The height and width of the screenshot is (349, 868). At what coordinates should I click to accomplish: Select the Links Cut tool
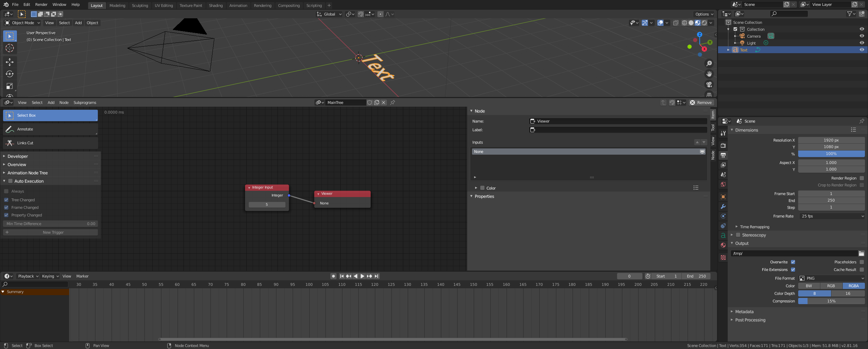point(50,143)
